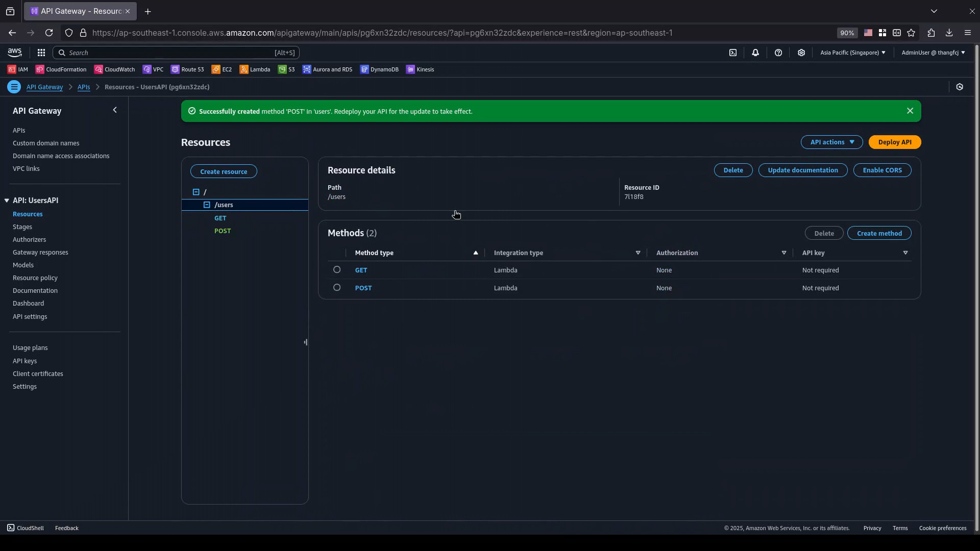980x551 pixels.
Task: Bookmark this page with the star icon
Action: pyautogui.click(x=912, y=33)
